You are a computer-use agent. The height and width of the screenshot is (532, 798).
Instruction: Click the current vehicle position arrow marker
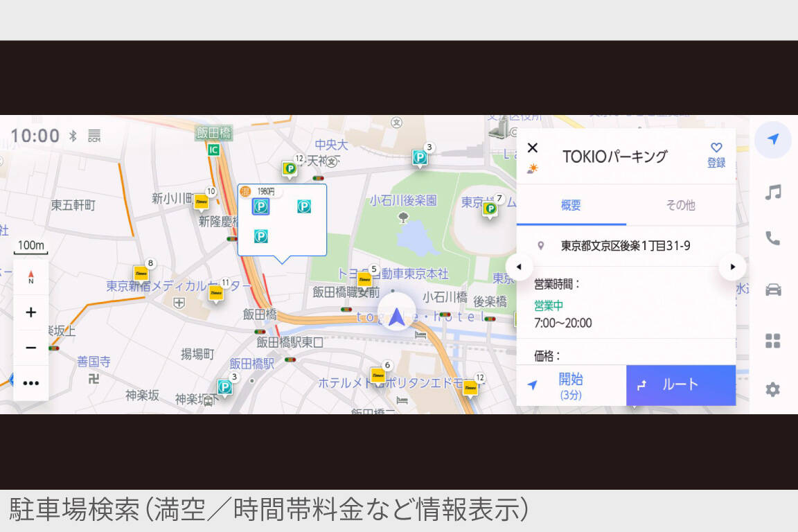(396, 317)
